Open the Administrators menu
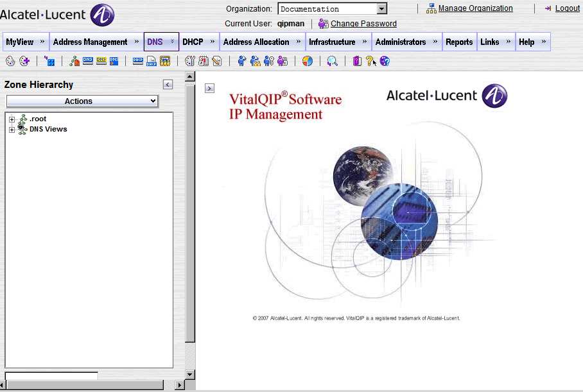The height and width of the screenshot is (392, 583). pos(406,42)
